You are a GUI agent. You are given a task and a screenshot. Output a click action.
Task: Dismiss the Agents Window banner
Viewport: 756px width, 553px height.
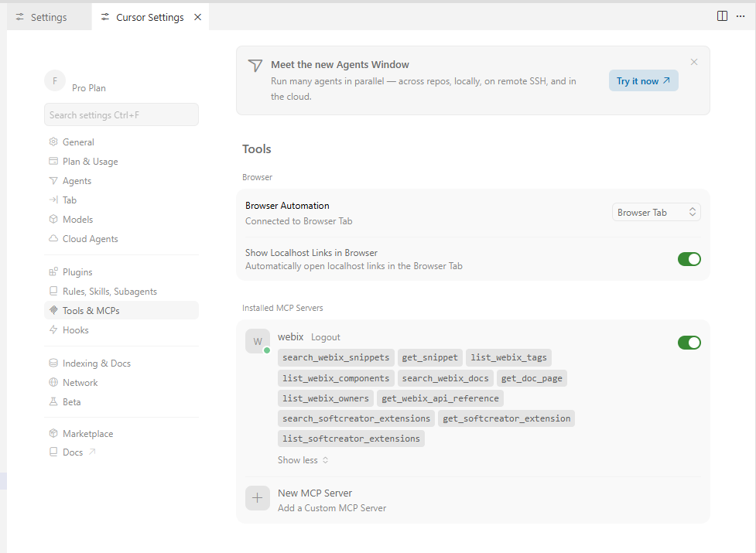click(694, 62)
